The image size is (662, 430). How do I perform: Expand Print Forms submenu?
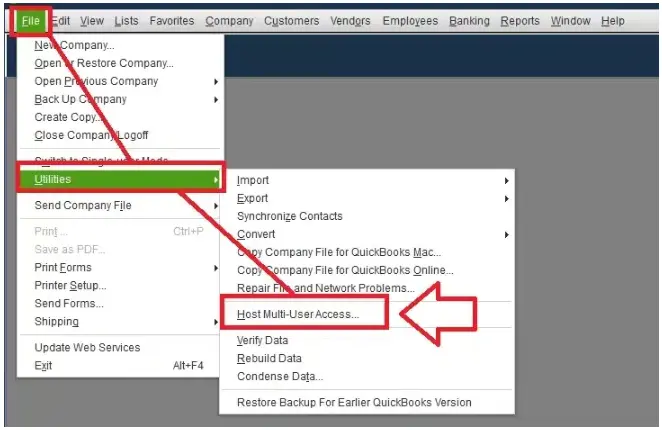pos(120,267)
